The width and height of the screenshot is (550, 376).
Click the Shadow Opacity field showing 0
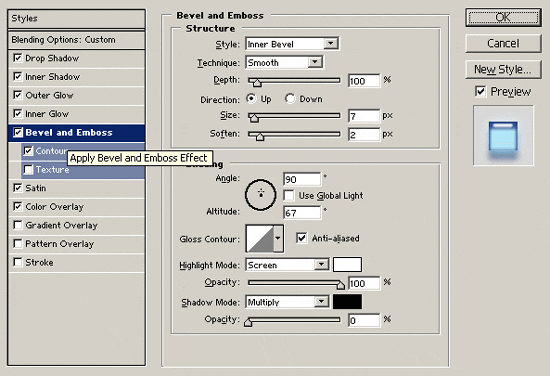(364, 320)
